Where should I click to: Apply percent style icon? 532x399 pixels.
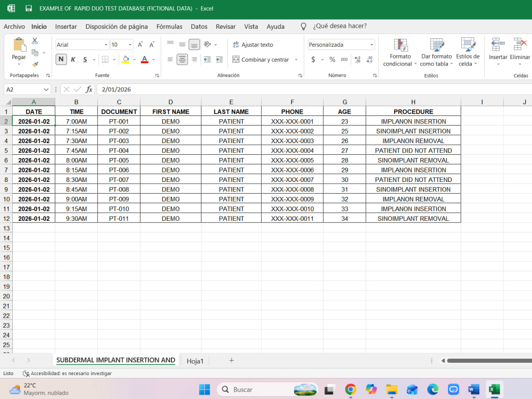(332, 60)
